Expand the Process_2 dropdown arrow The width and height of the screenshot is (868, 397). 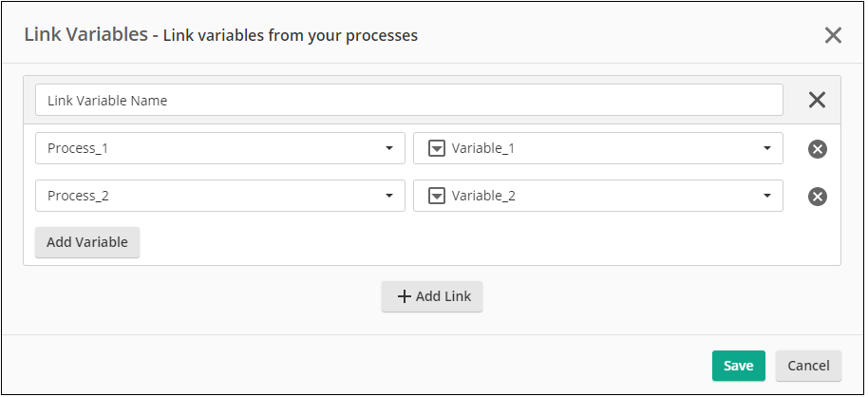click(389, 197)
